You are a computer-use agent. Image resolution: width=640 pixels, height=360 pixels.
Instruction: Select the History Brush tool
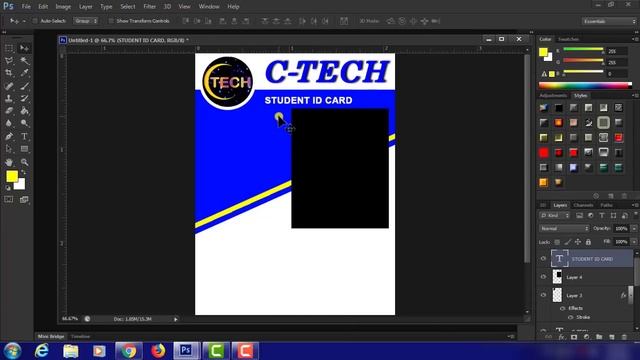point(24,98)
